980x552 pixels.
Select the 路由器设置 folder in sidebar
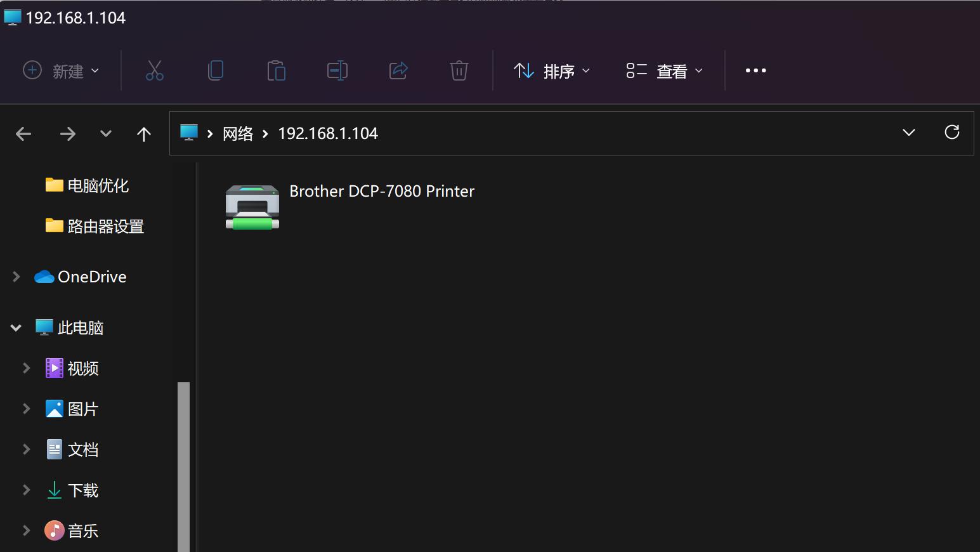106,226
